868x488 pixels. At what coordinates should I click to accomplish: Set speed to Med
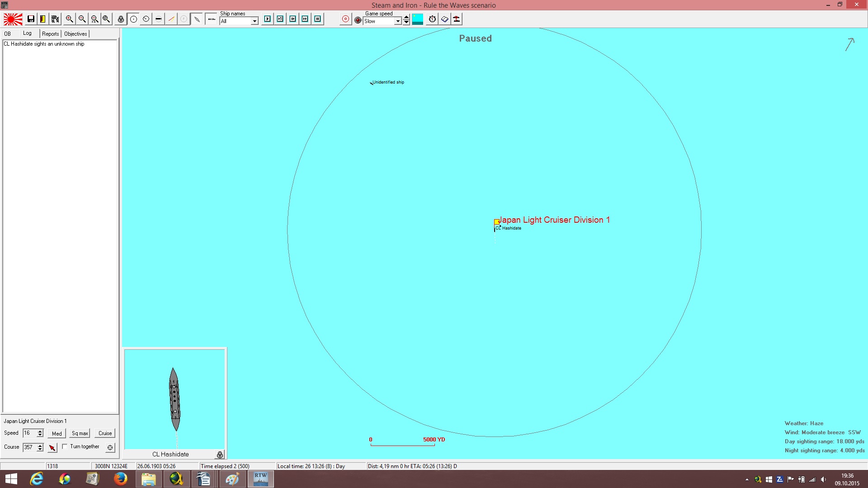tap(57, 433)
